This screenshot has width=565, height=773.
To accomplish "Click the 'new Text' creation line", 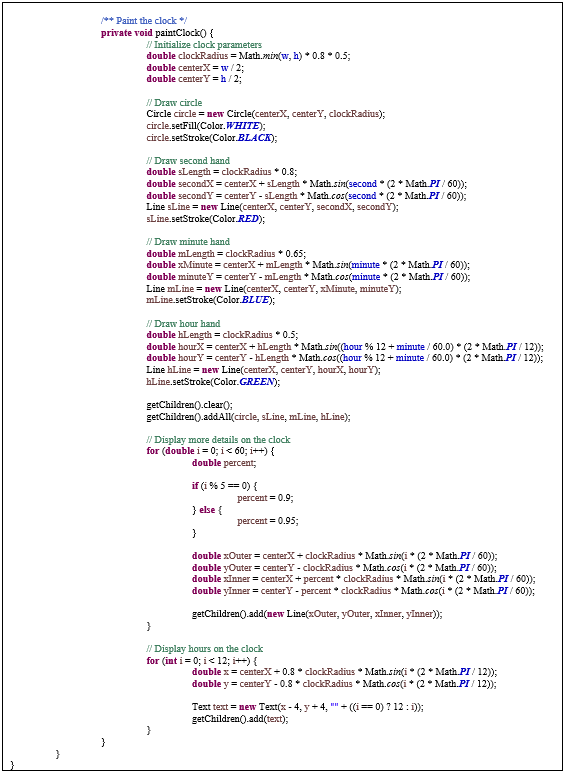I will pyautogui.click(x=308, y=706).
